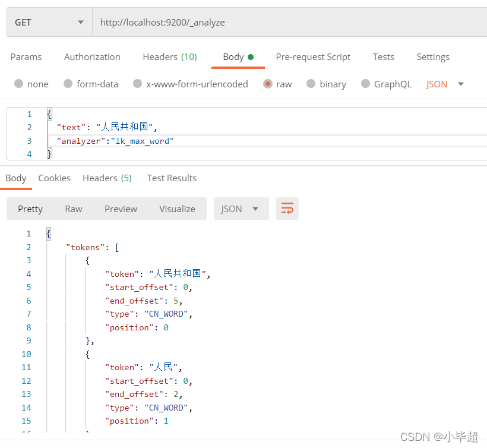The width and height of the screenshot is (487, 448).
Task: Click the first "token" value 人民共和国
Action: (178, 274)
